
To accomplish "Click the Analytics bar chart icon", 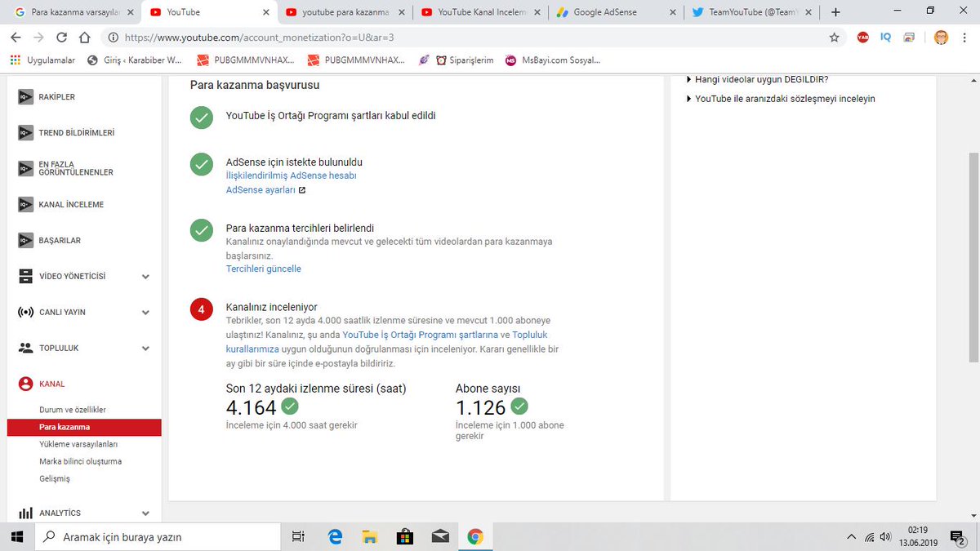I will click(25, 513).
